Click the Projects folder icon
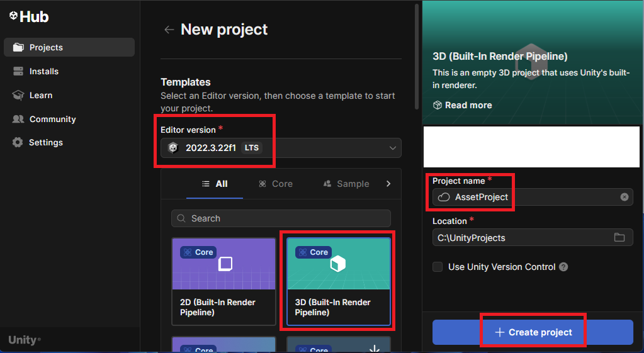The image size is (644, 353). [x=18, y=47]
